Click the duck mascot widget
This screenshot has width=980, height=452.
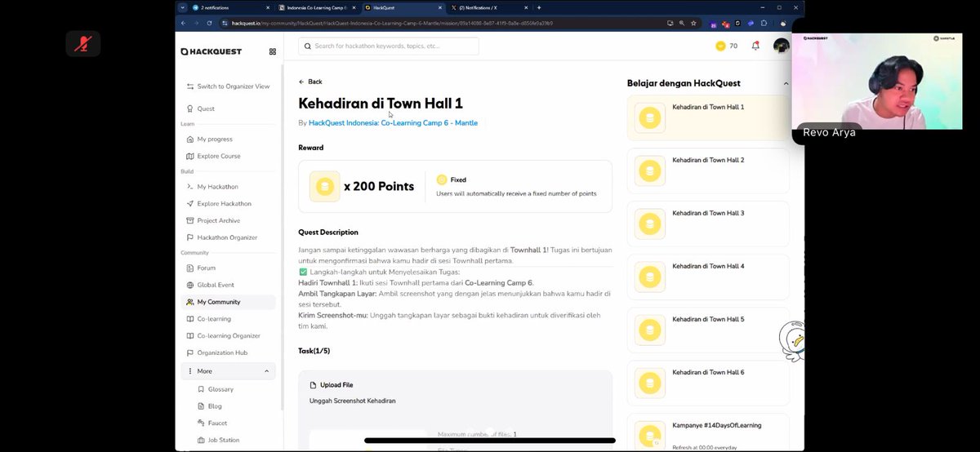coord(792,340)
